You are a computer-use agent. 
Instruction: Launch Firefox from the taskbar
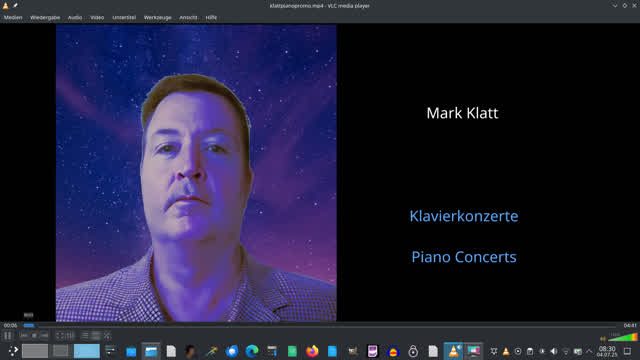pyautogui.click(x=312, y=351)
